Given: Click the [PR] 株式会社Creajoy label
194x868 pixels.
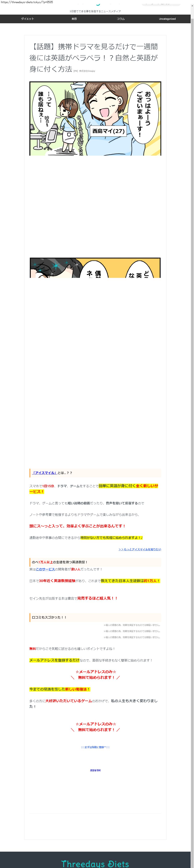Looking at the screenshot, I should pos(84,71).
